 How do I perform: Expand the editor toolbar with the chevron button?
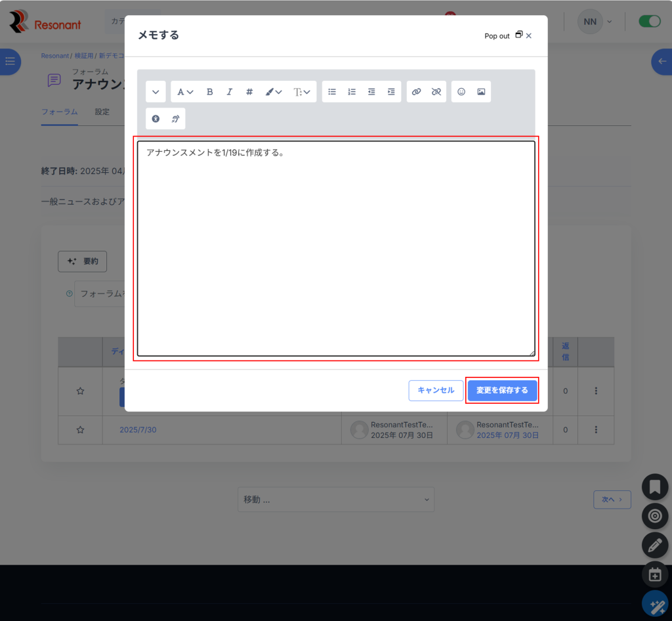pyautogui.click(x=156, y=92)
